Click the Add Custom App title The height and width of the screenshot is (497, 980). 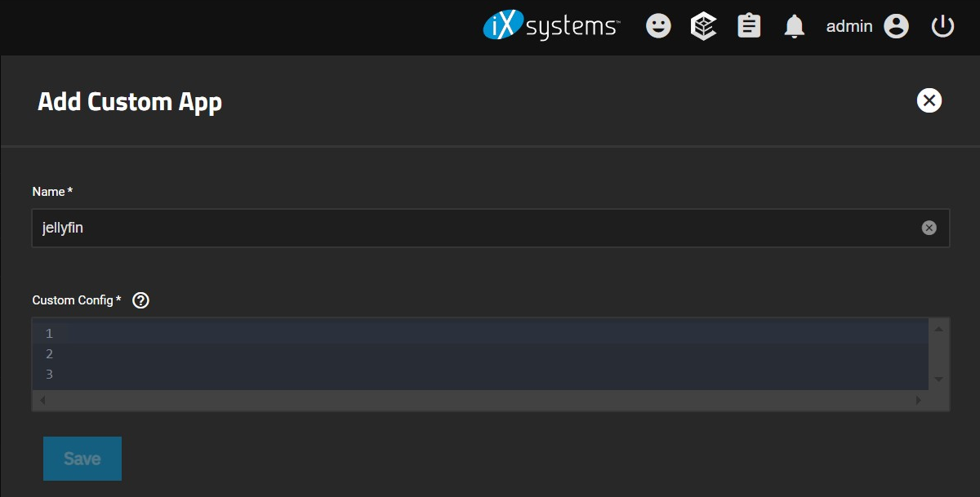coord(129,101)
